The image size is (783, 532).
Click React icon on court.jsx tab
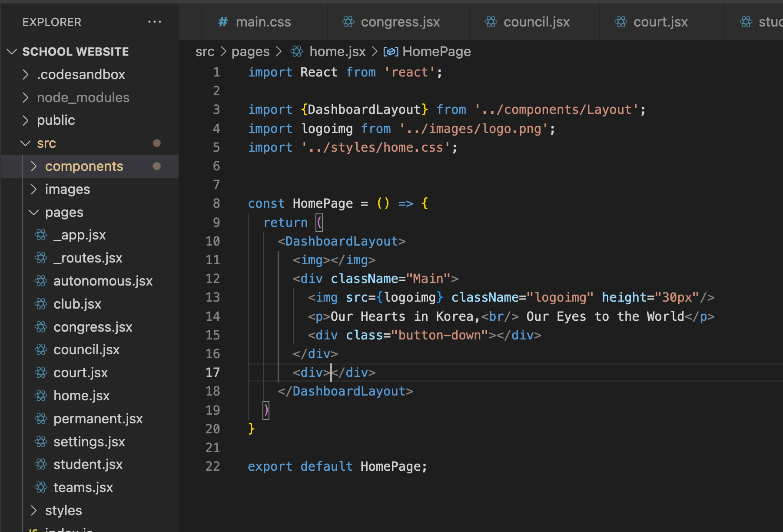tap(621, 22)
